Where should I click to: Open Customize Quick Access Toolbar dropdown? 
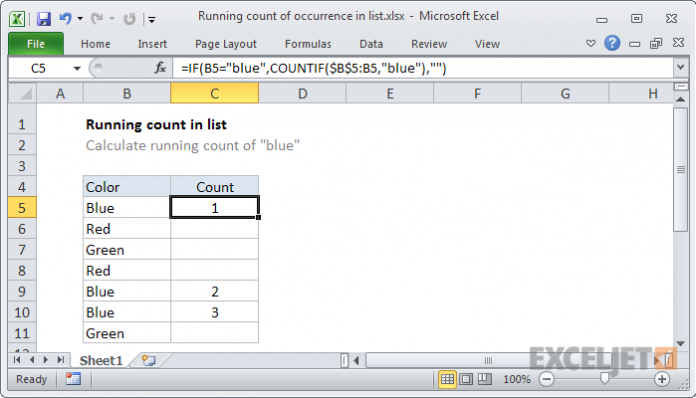152,19
